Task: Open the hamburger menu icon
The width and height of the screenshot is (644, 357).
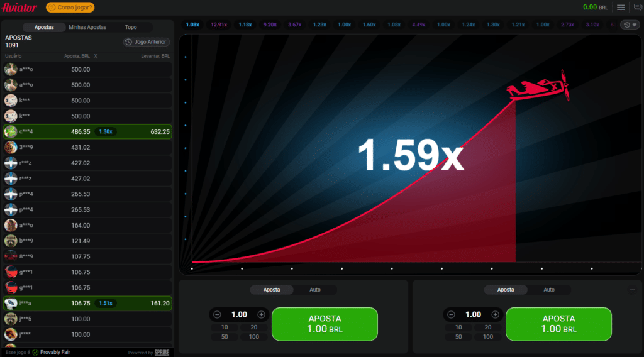Action: (621, 8)
